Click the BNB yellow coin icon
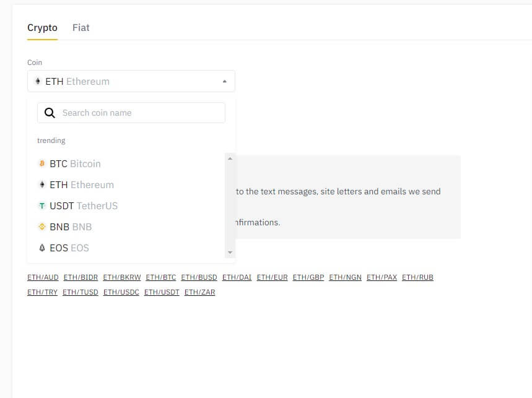Viewport: 532px width, 398px height. click(x=42, y=227)
